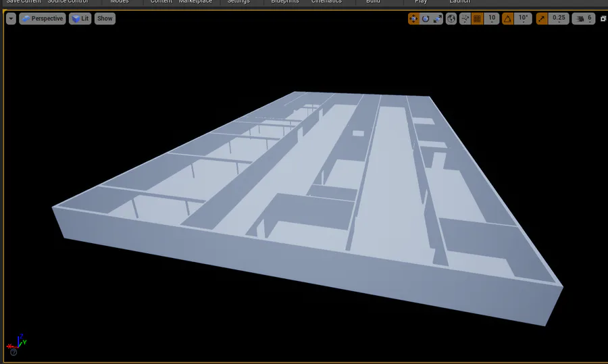This screenshot has height=364, width=608.
Task: Open the Show flags menu
Action: [x=105, y=19]
